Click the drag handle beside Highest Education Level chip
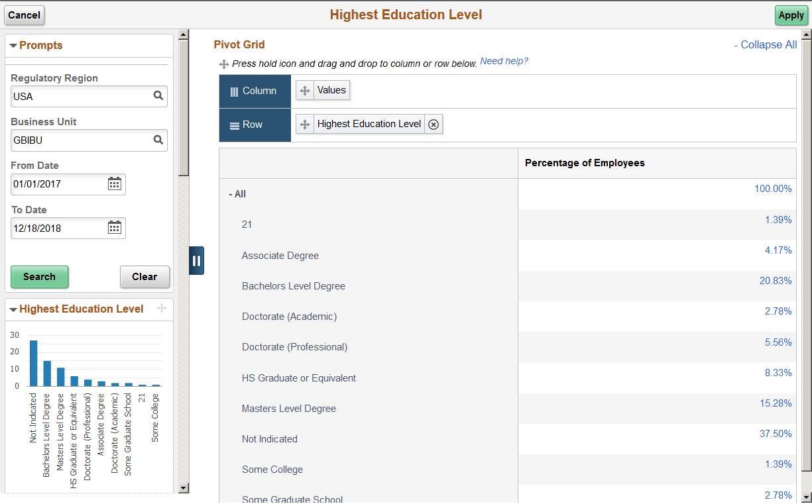 pyautogui.click(x=304, y=124)
